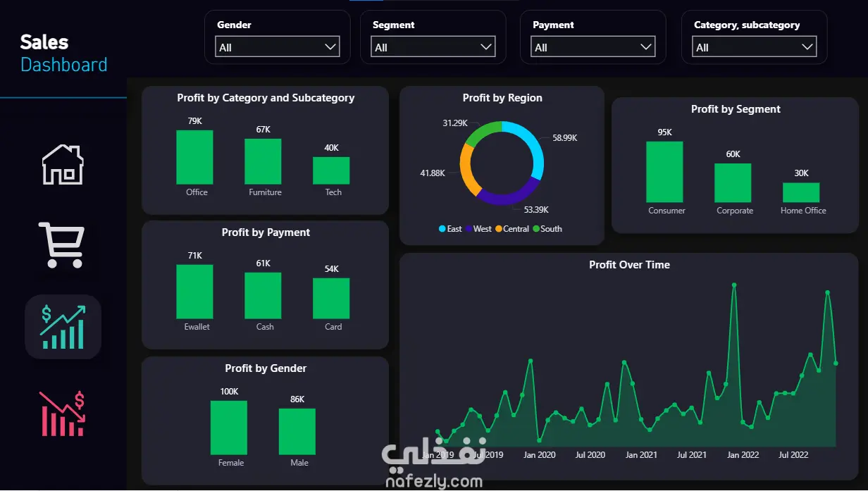
Task: Select the Sales Dashboard title
Action: pos(64,54)
